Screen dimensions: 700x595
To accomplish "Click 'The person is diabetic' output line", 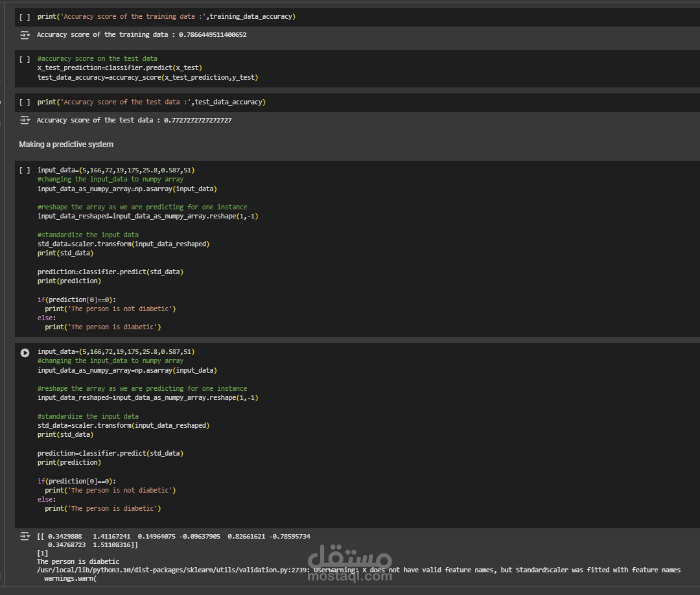I will point(78,561).
